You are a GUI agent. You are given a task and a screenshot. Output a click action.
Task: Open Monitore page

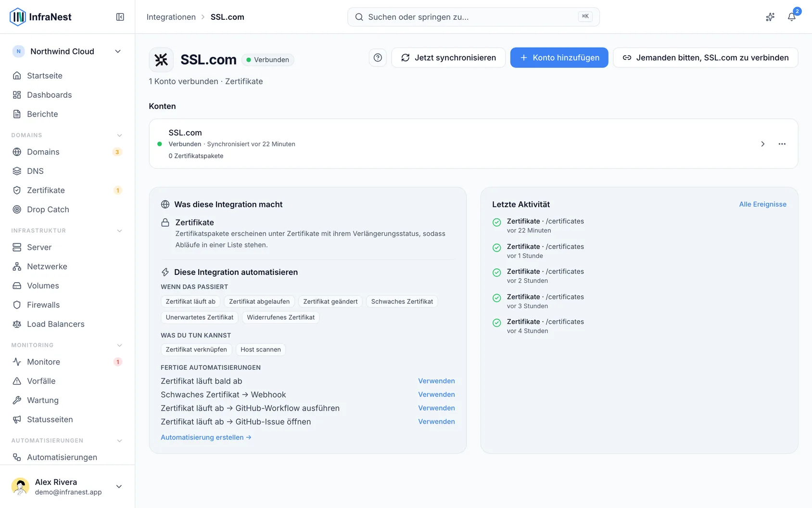tap(67, 362)
